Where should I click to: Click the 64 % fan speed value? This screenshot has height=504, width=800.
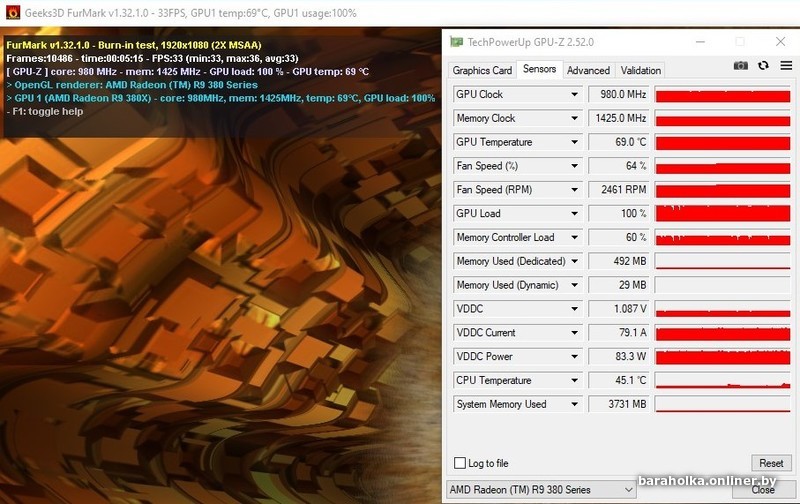[x=618, y=166]
